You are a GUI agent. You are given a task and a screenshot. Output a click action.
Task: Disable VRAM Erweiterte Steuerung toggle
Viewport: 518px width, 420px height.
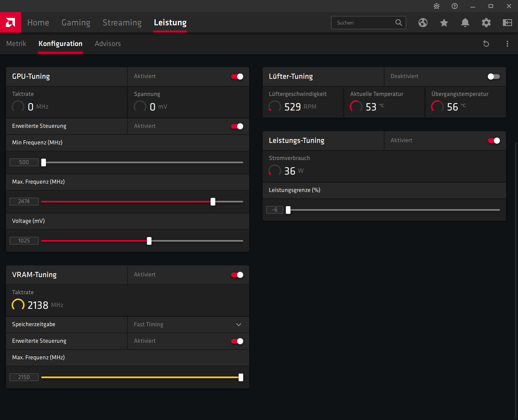tap(237, 341)
